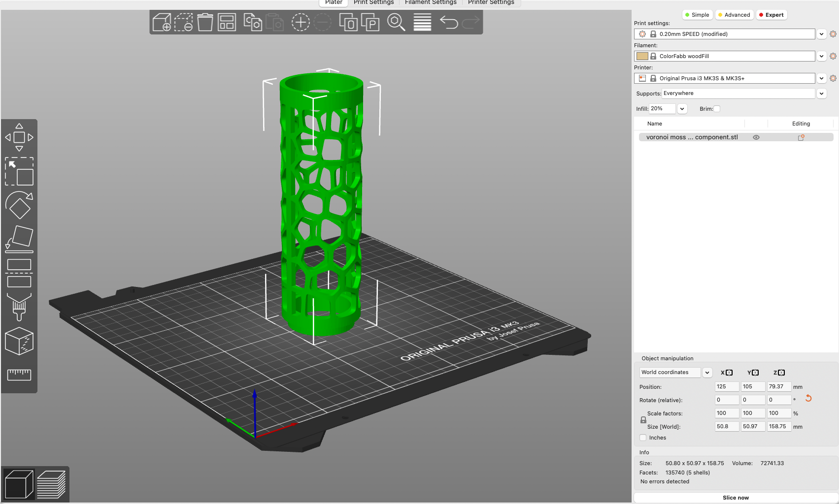Open the variable layer height tool
The image size is (839, 504).
click(x=422, y=22)
